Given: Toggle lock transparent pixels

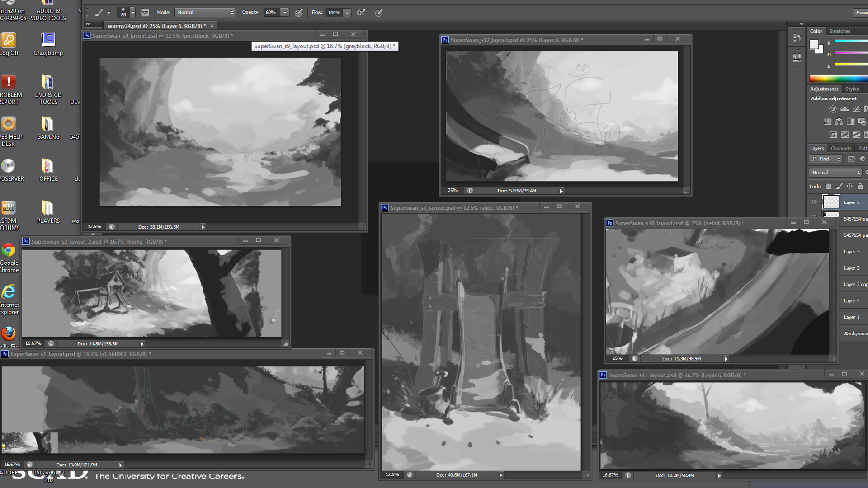Looking at the screenshot, I should click(x=828, y=186).
